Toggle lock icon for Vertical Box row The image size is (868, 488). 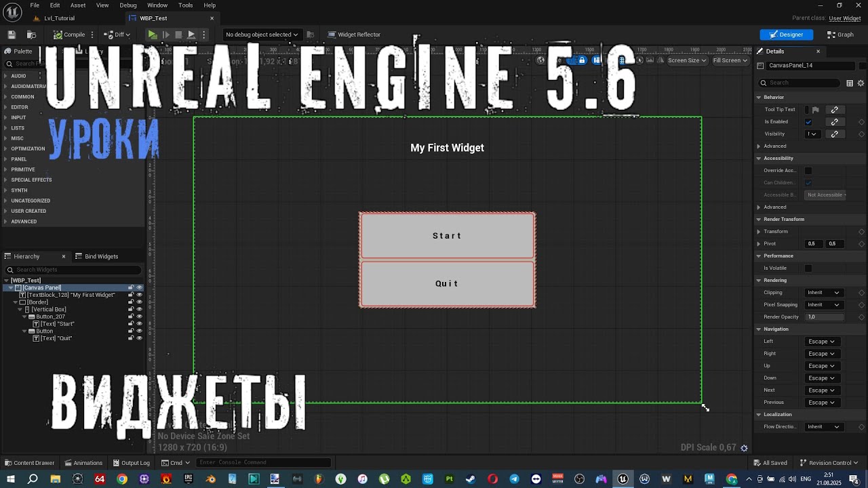(x=131, y=309)
